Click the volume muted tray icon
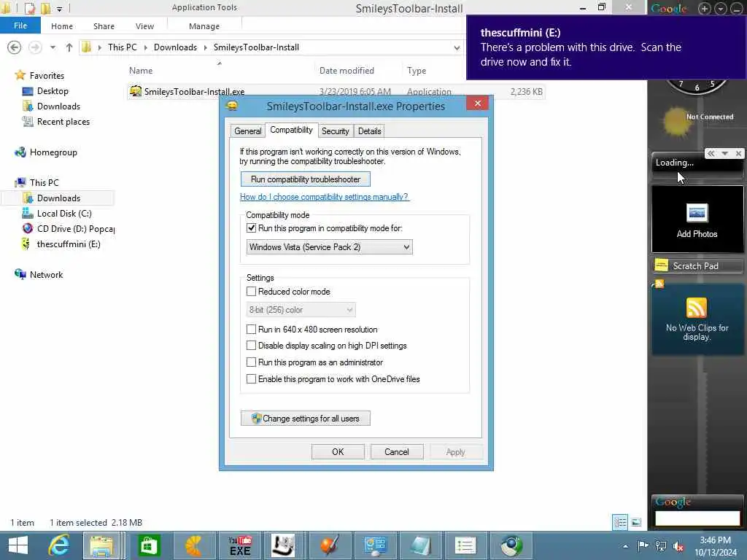This screenshot has width=747, height=560. pyautogui.click(x=678, y=546)
